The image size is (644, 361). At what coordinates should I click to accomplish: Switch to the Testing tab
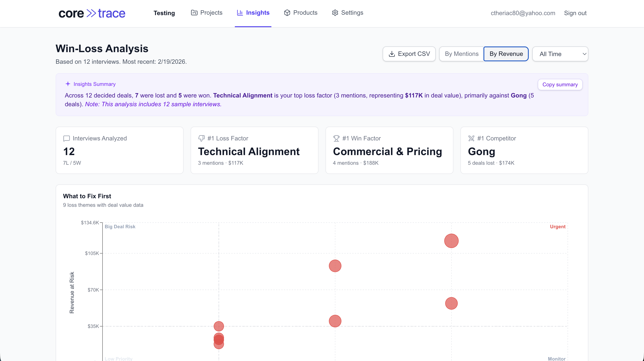click(x=164, y=13)
